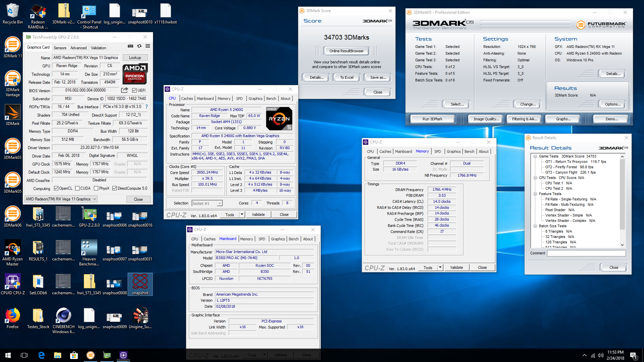Collapse Game Tests tree node in Result Details
Viewport: 644px width, 362px height.
coord(535,156)
